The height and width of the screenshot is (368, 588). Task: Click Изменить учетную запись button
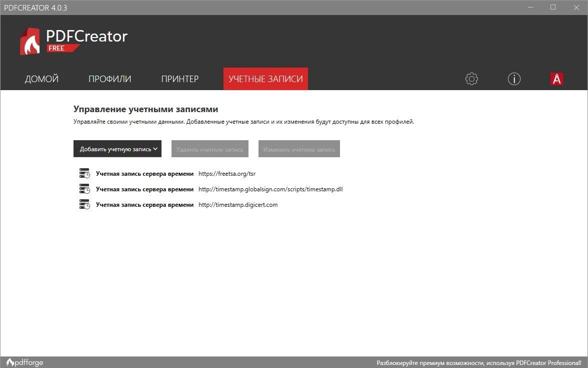click(299, 149)
